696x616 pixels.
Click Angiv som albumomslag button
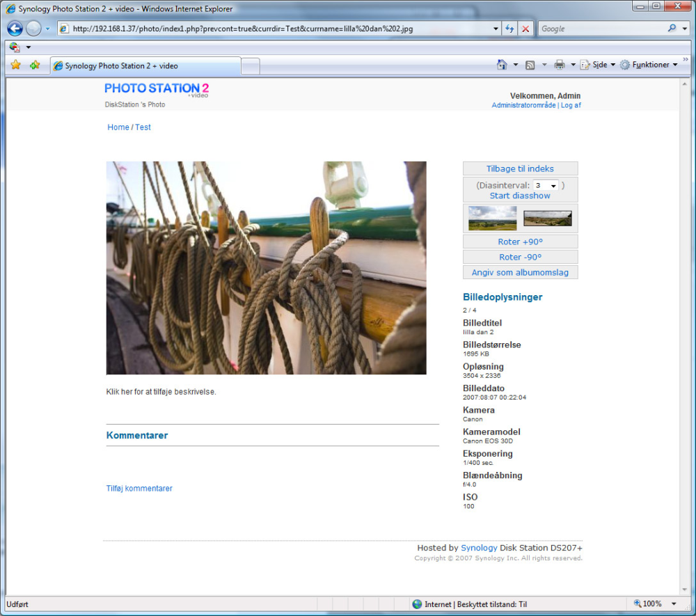[520, 272]
